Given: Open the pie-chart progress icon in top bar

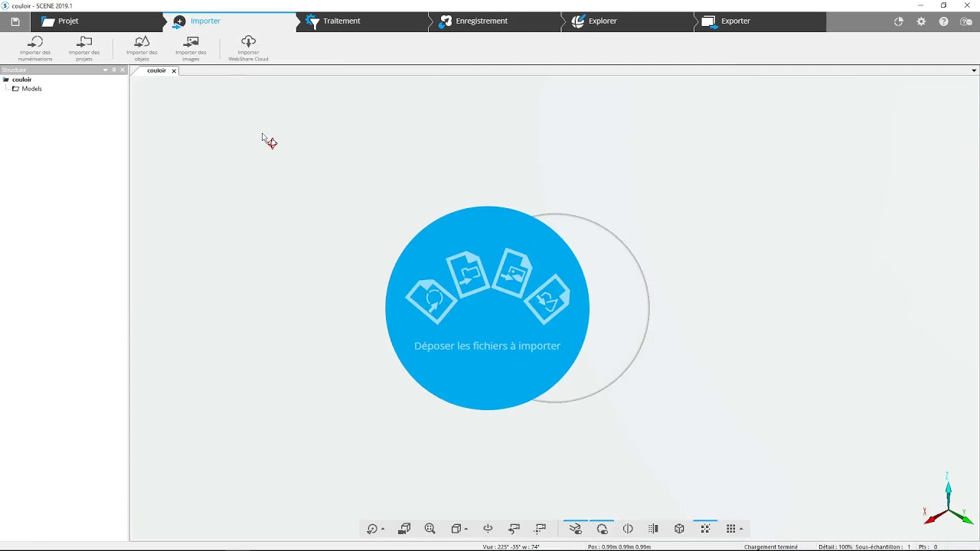Looking at the screenshot, I should [899, 21].
